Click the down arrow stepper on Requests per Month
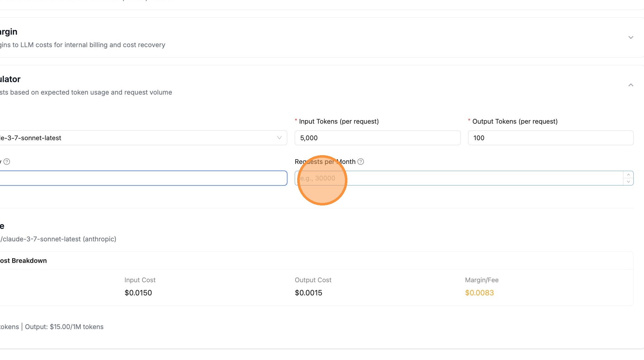The image size is (644, 360). [628, 181]
